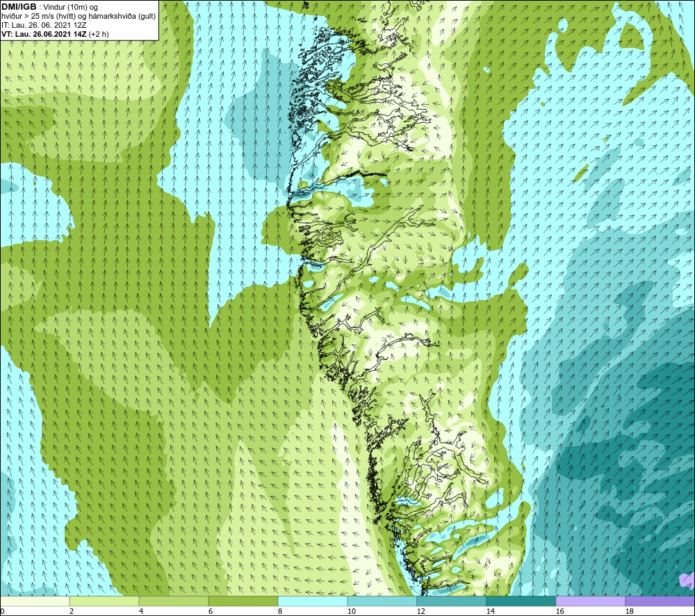
Task: Click the legend label '18'
Action: (x=629, y=611)
